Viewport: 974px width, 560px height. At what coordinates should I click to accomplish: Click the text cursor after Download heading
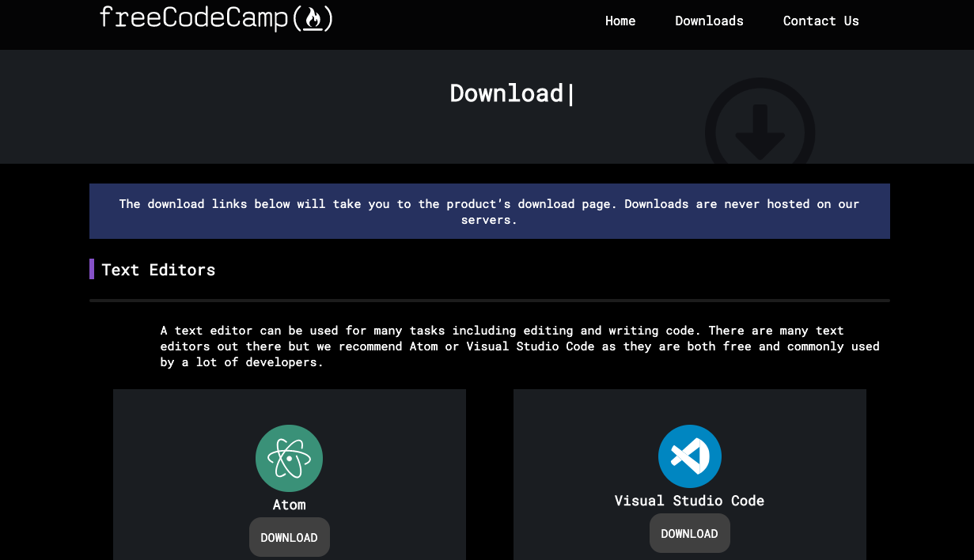point(571,94)
